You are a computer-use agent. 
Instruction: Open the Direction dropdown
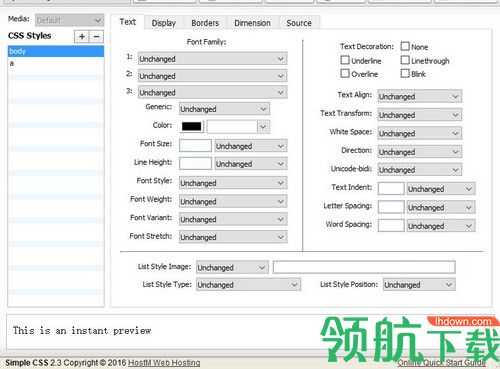(x=420, y=152)
